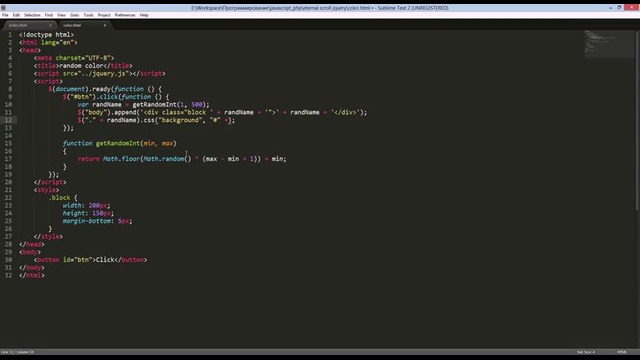Open the Selection menu
The image size is (640, 360).
(x=32, y=15)
